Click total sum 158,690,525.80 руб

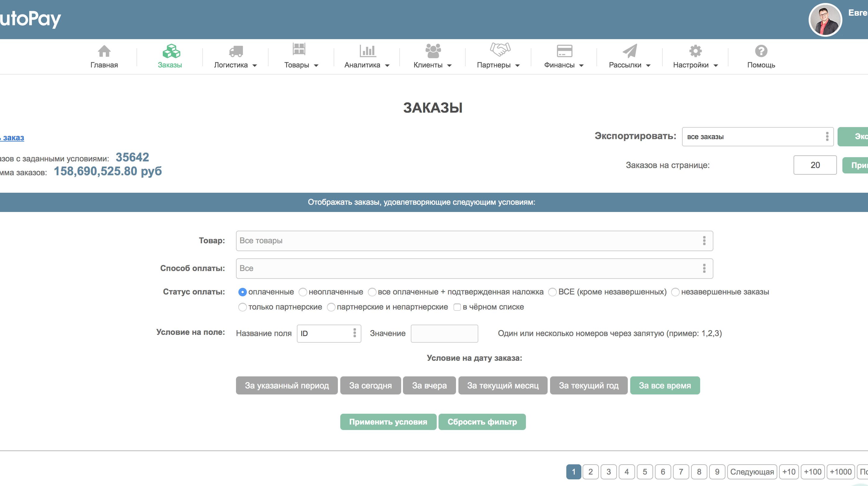point(108,171)
